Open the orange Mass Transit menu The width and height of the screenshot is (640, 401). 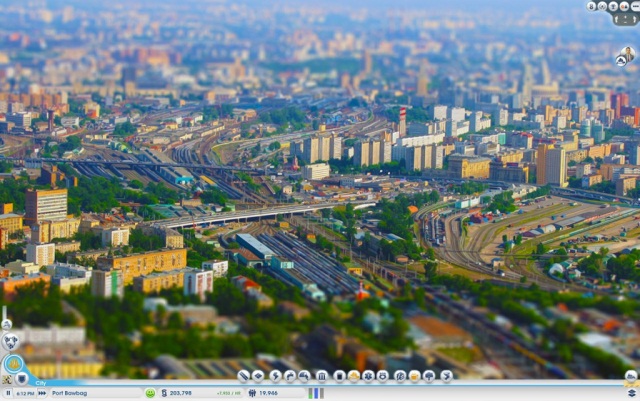pos(414,376)
